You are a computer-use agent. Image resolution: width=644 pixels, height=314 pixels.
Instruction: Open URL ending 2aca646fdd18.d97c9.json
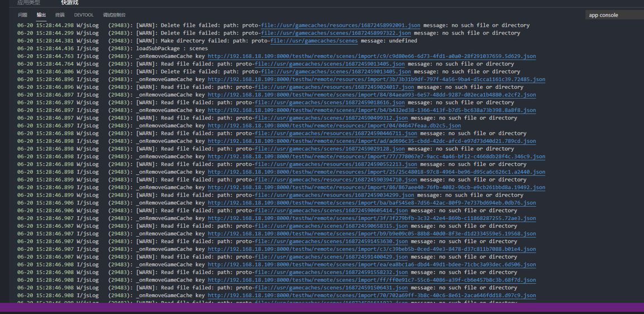coord(371,296)
